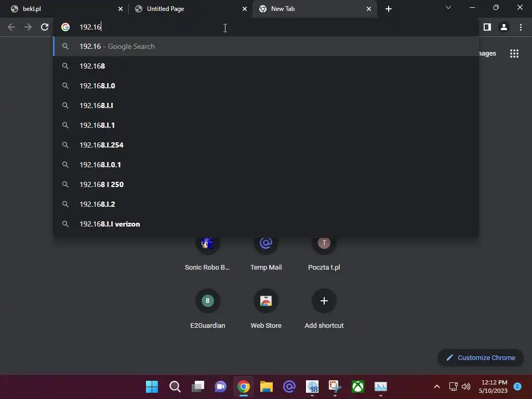Choose the 192.168.l.l verizon suggestion
The image size is (532, 399).
click(266, 224)
